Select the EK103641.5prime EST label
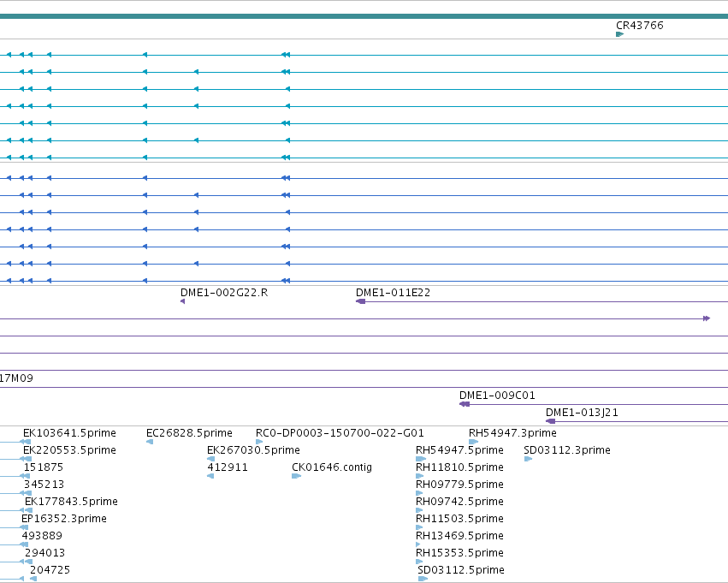This screenshot has height=583, width=728. pos(69,433)
